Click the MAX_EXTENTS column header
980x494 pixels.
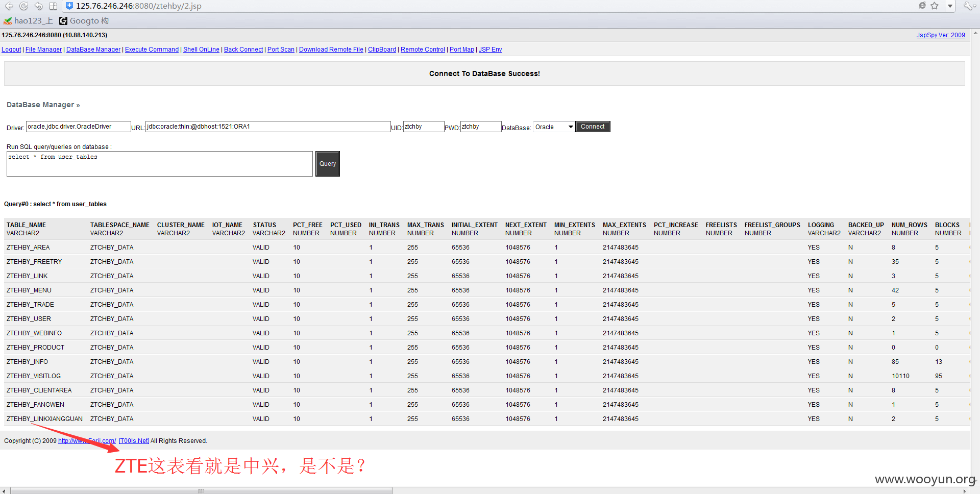point(624,225)
